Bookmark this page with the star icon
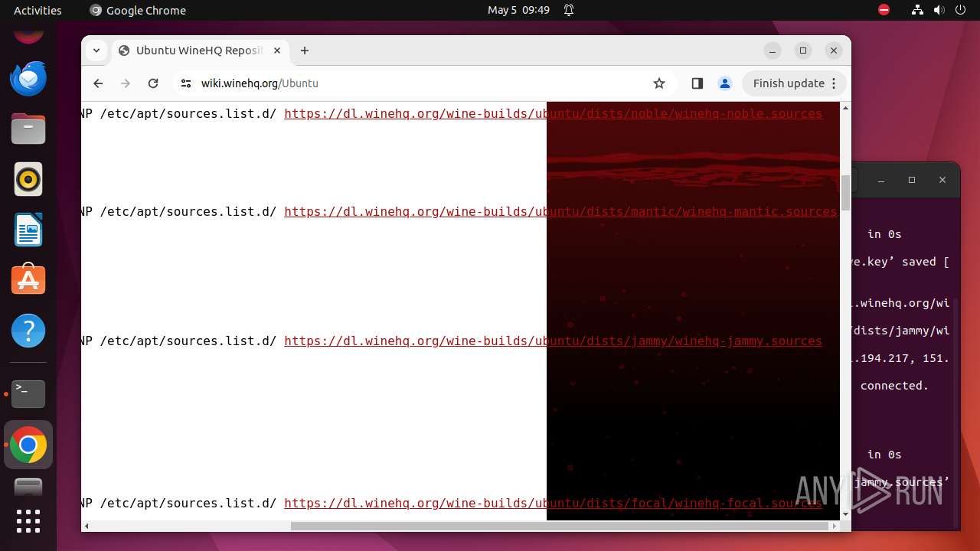This screenshot has height=551, width=980. coord(659,83)
